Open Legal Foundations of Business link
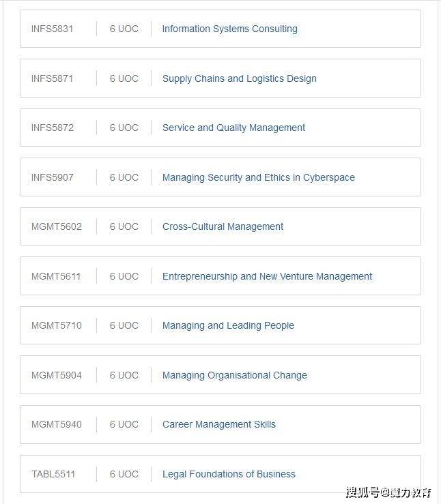This screenshot has height=504, width=441. click(229, 474)
